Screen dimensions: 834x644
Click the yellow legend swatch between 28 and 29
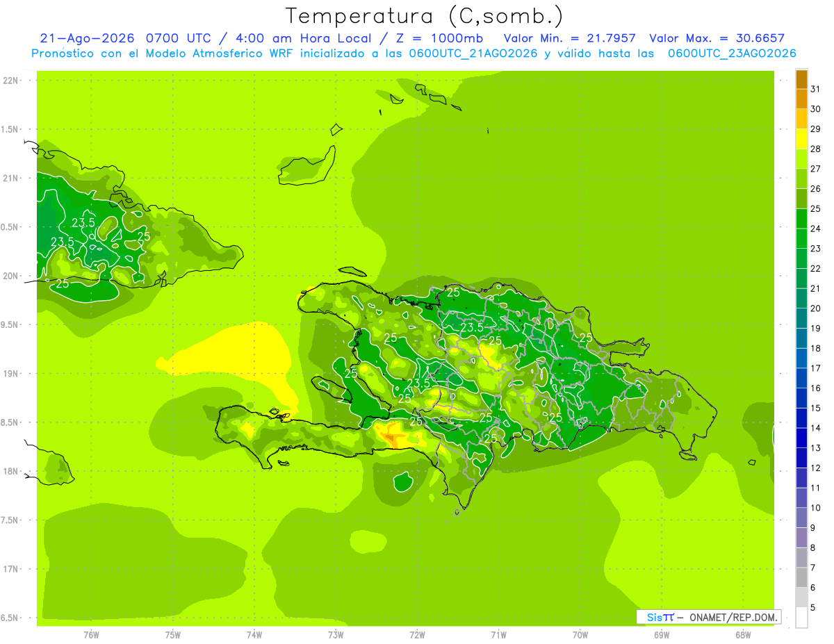pos(801,138)
